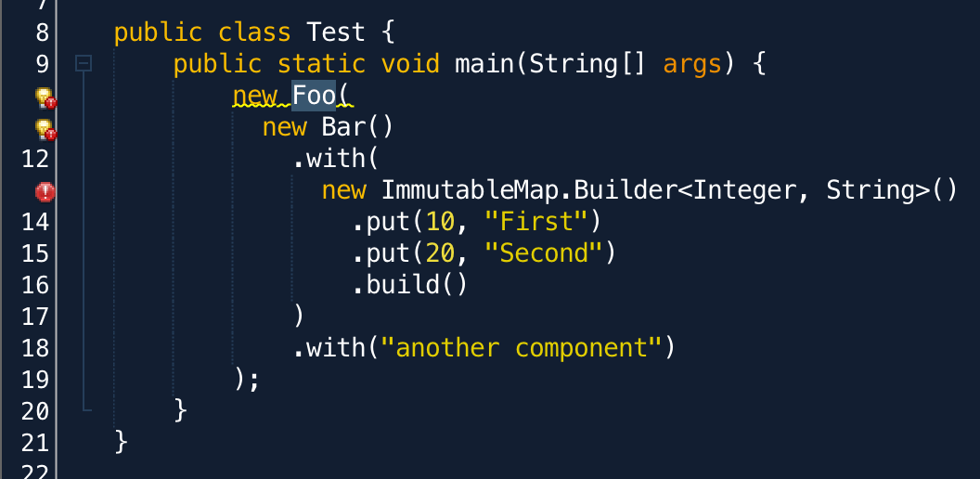The height and width of the screenshot is (479, 980).
Task: Click line number 14 in the gutter
Action: coord(35,222)
